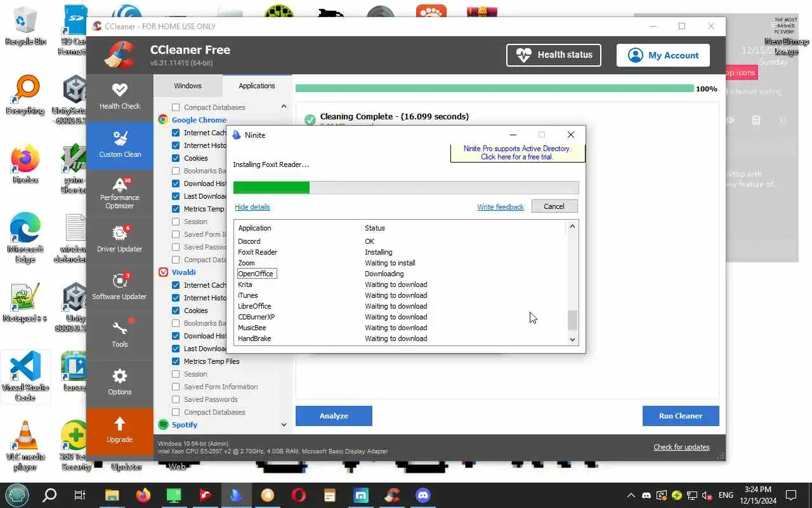Open My Account in the CCleaner header
The image size is (812, 508).
coord(663,55)
